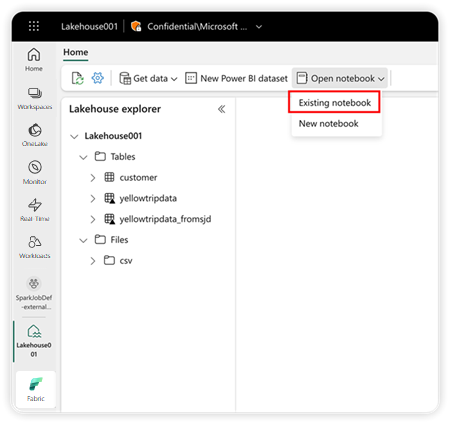
Task: Expand the sensitivity label dropdown chevron
Action: pyautogui.click(x=259, y=27)
